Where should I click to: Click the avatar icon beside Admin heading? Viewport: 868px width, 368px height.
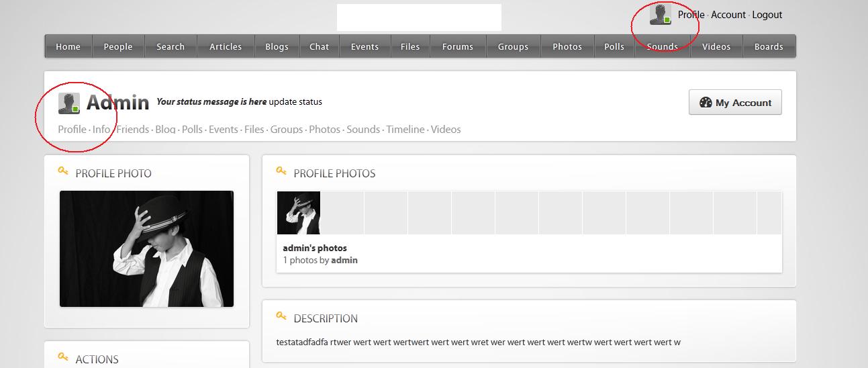69,103
